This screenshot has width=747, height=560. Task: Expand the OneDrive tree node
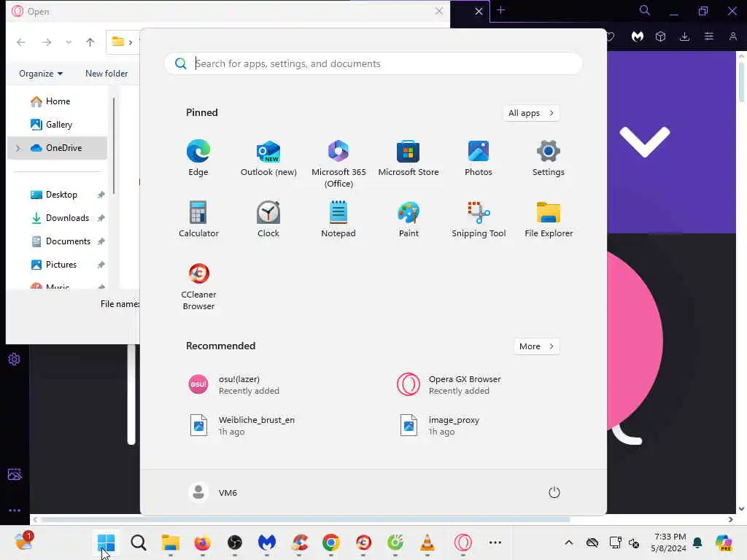(x=18, y=148)
